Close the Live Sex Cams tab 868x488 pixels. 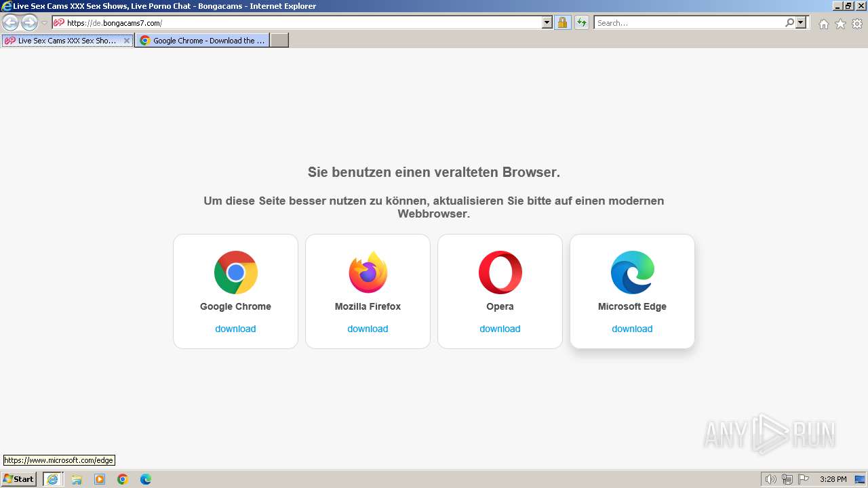(x=127, y=41)
